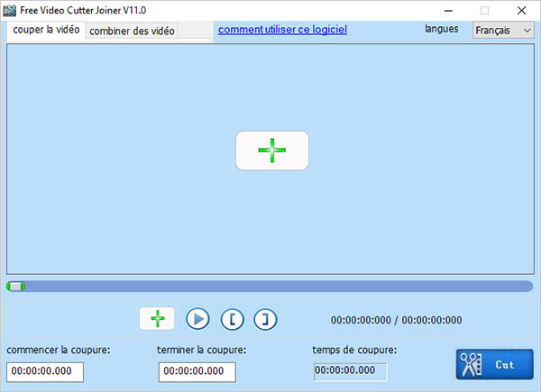This screenshot has width=541, height=392.
Task: Set cut end with the right bracket button
Action: [265, 319]
